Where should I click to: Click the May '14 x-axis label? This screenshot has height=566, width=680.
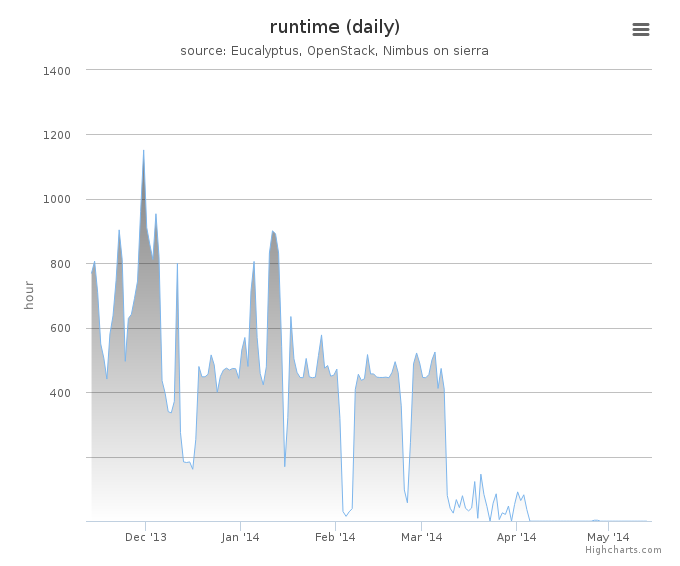pos(608,537)
